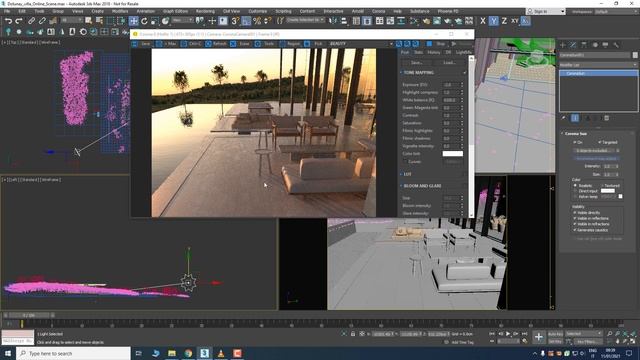Toggle Visible directly checkbox
This screenshot has width=640, height=360.
(x=575, y=213)
